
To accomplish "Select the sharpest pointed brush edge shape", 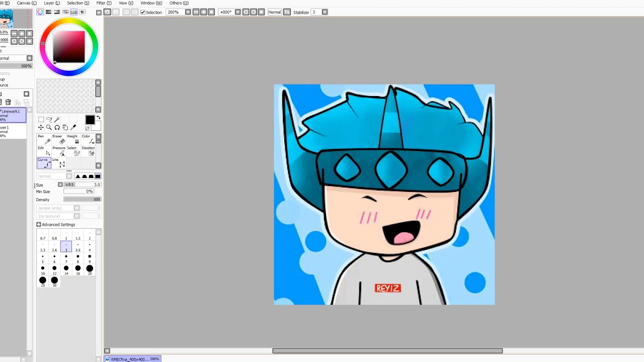I will pyautogui.click(x=77, y=176).
